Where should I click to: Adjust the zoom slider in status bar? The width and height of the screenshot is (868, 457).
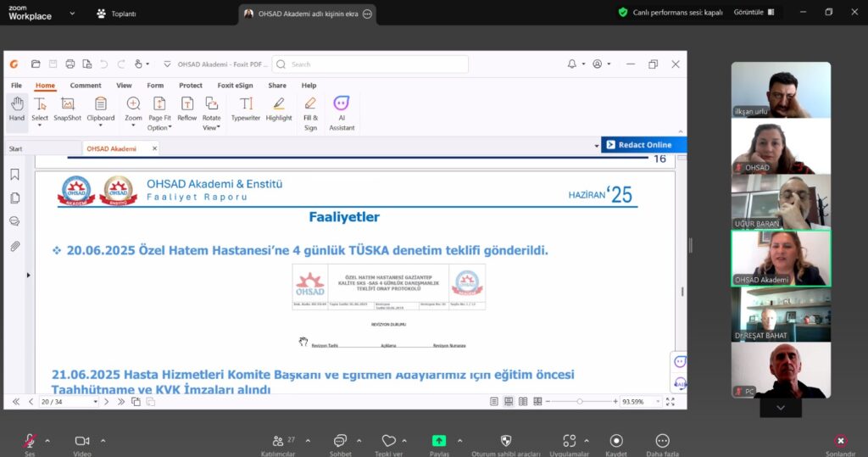click(x=580, y=402)
